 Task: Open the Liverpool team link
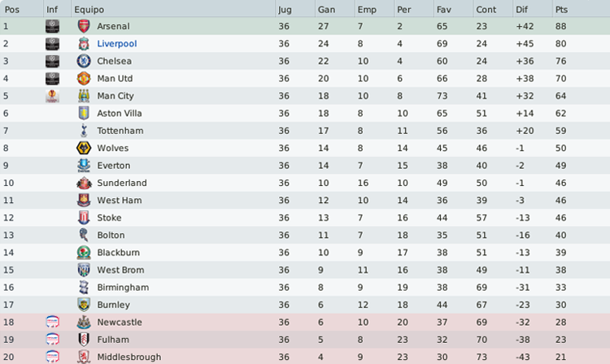point(116,44)
